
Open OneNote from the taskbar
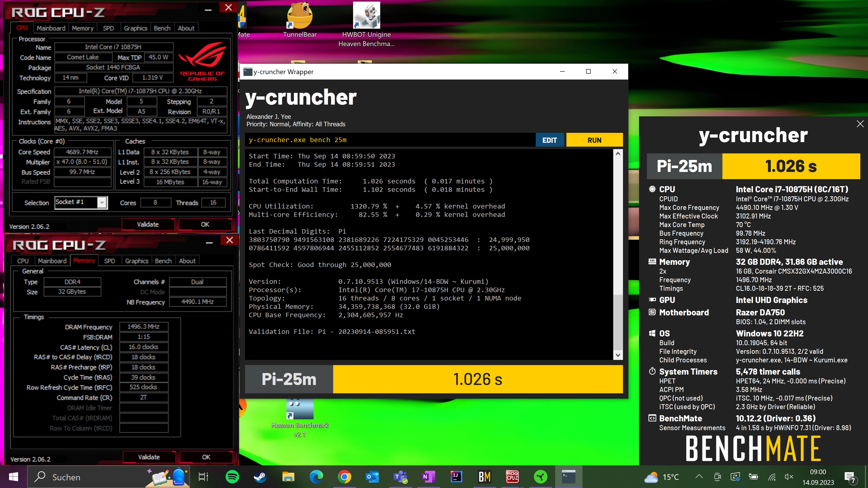pos(428,477)
